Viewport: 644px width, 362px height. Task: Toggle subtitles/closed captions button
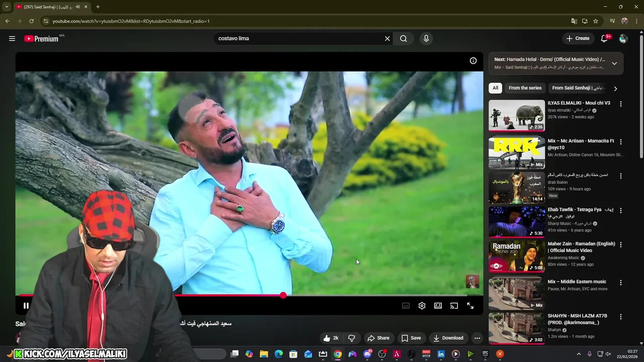pyautogui.click(x=406, y=306)
